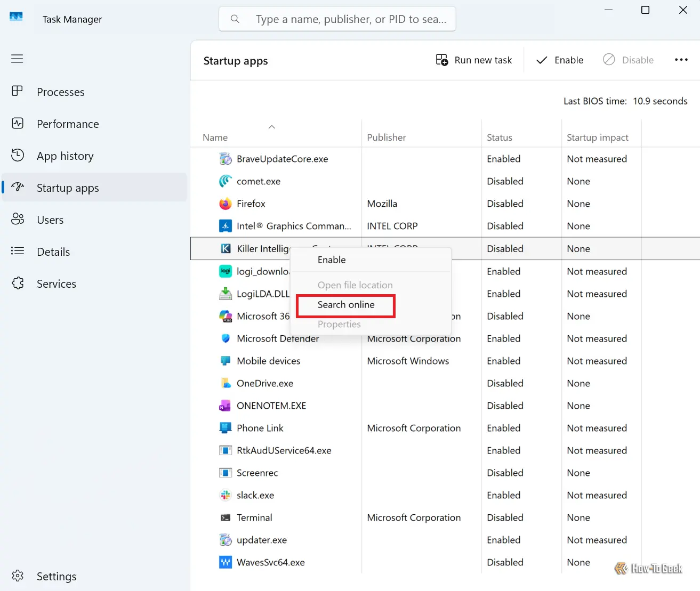The image size is (700, 591).
Task: Click the Performance sidebar icon
Action: pos(18,123)
